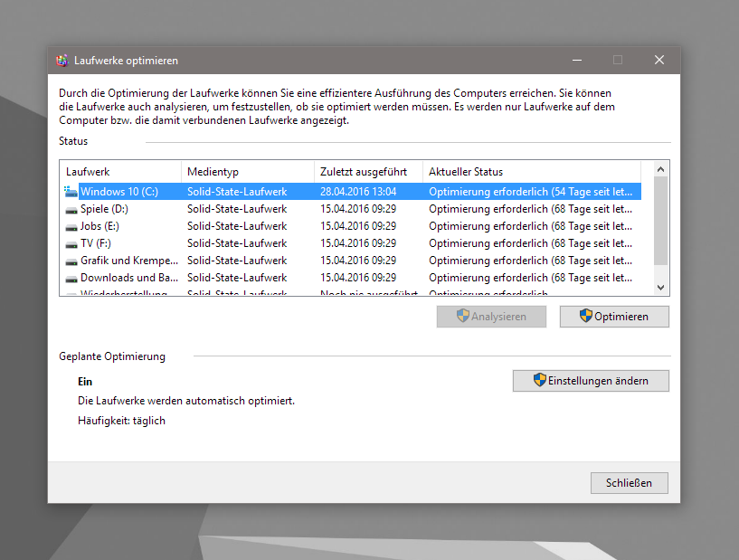Click the Grafik und Krempe... drive icon

pos(71,261)
